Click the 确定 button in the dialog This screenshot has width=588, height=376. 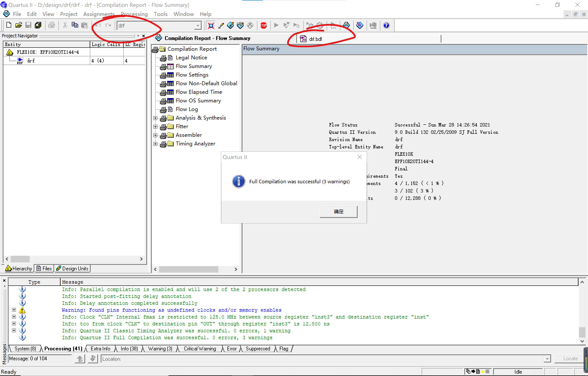click(x=338, y=211)
